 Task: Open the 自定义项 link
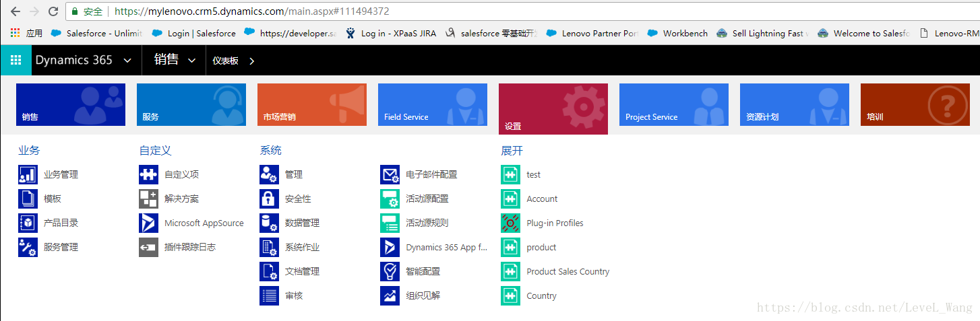(181, 174)
